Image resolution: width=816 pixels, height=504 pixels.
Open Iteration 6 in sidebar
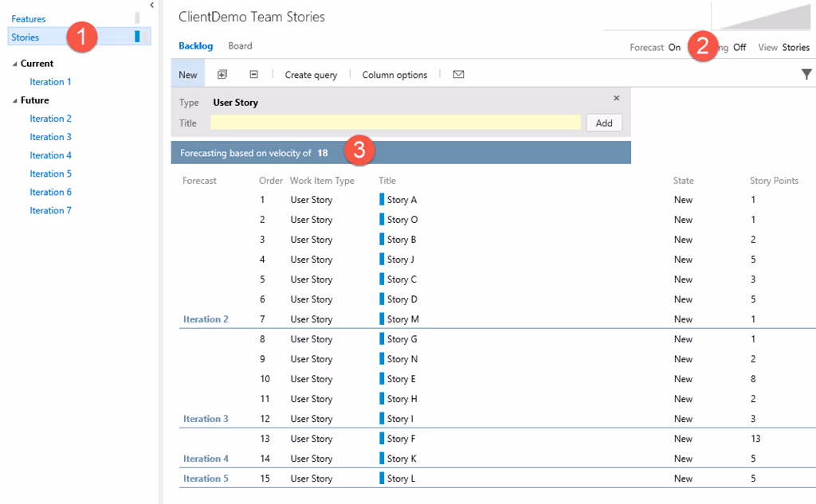[x=50, y=192]
